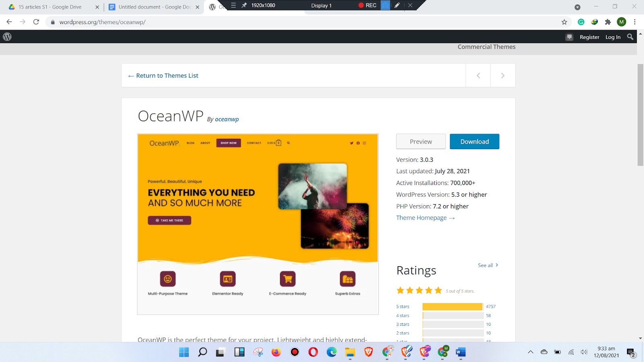Image resolution: width=644 pixels, height=362 pixels.
Task: Click the REC record button
Action: click(367, 5)
